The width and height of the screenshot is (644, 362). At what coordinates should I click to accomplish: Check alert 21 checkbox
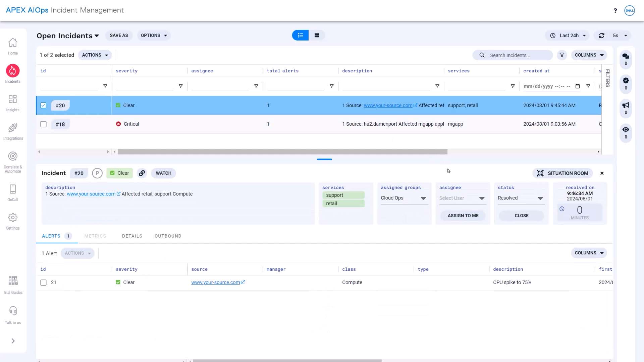pyautogui.click(x=43, y=283)
